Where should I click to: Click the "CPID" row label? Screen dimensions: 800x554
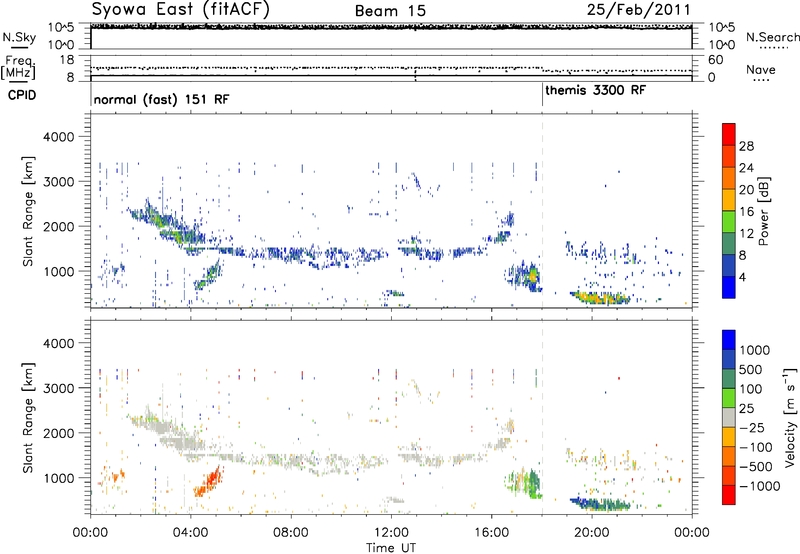tap(21, 95)
